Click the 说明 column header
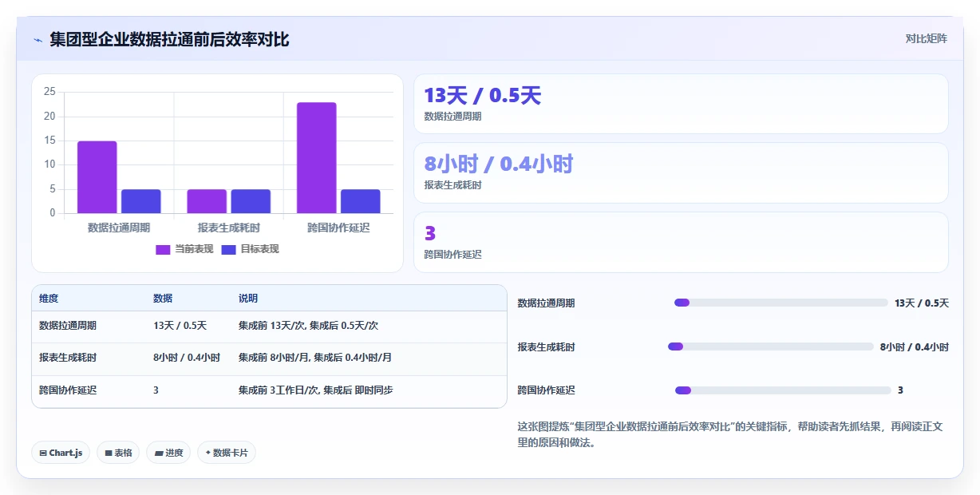This screenshot has height=495, width=980. coord(248,299)
